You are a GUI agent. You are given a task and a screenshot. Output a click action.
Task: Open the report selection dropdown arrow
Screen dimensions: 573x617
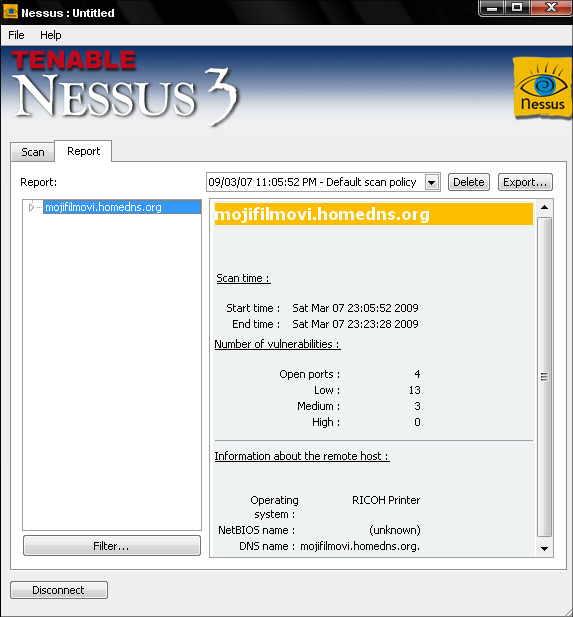coord(432,182)
